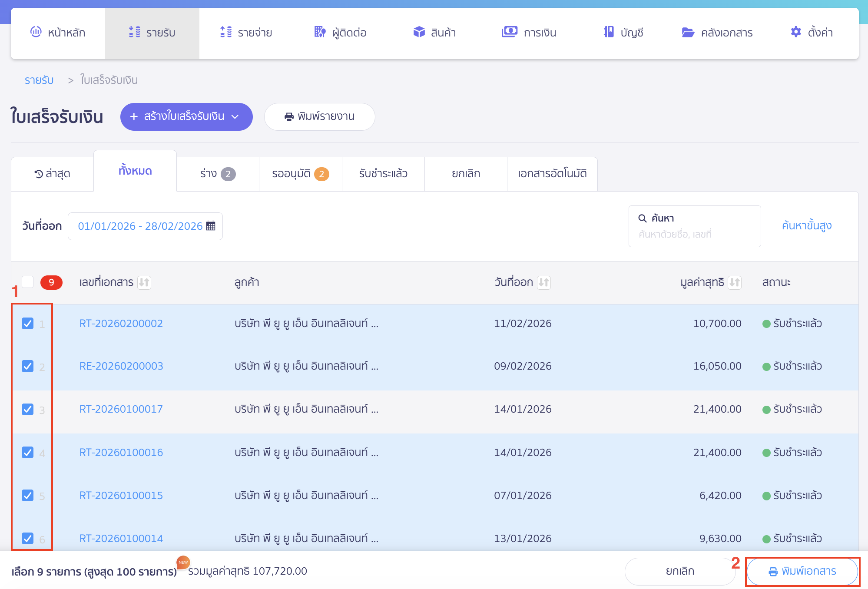Open document link RE-20260200003
This screenshot has height=589, width=868.
tap(121, 366)
